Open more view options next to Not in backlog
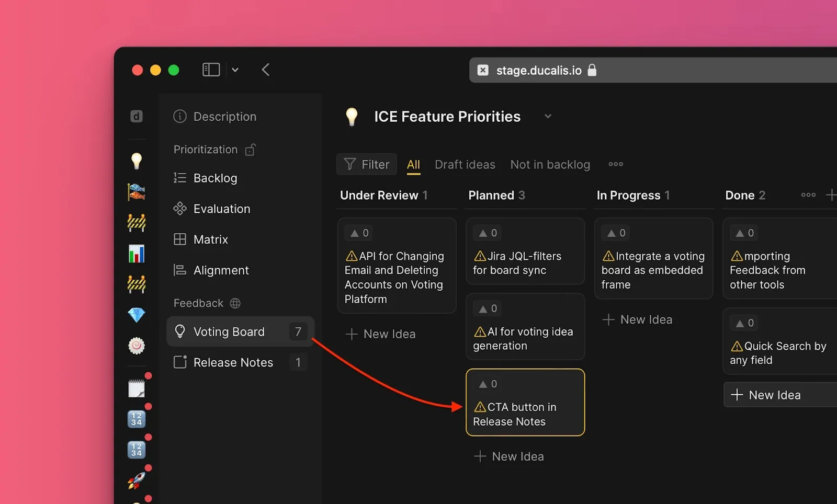Screen dimensions: 837x504 (x=616, y=164)
